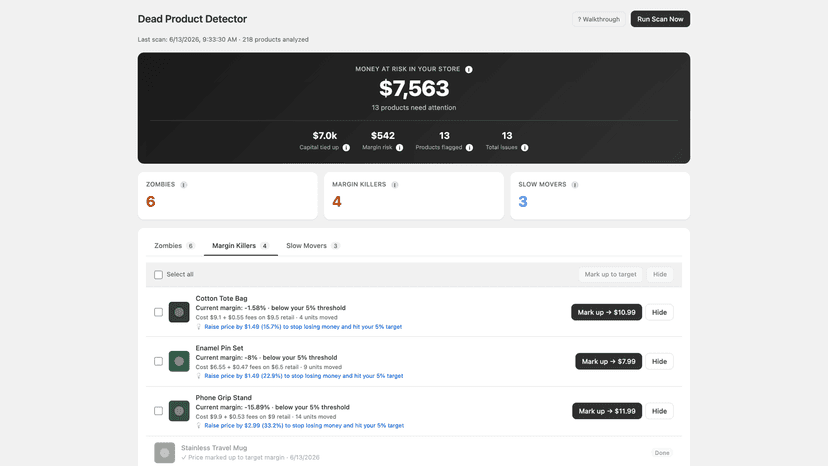Mark up Phone Grip Stand to $11.99

tap(607, 411)
